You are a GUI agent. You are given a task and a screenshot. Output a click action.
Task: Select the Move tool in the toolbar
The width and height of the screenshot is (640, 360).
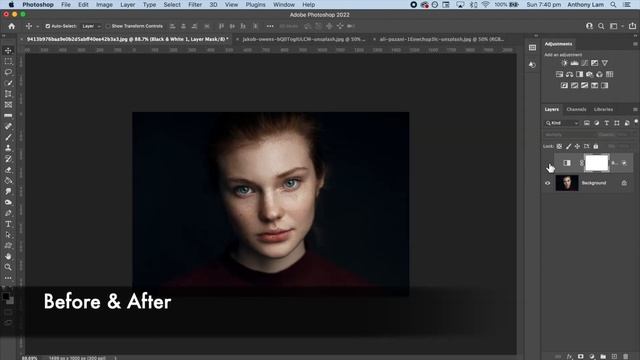tap(8, 51)
